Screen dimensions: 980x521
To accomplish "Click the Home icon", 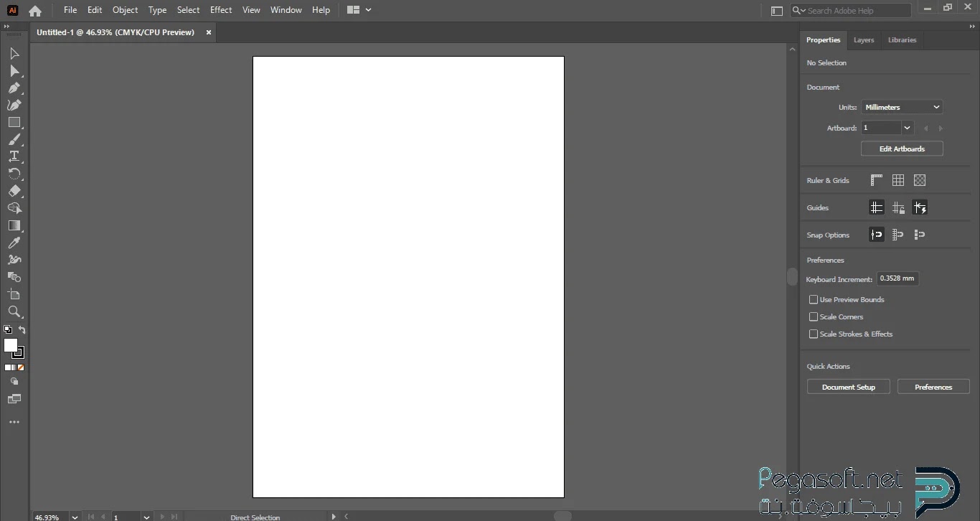I will pyautogui.click(x=35, y=11).
